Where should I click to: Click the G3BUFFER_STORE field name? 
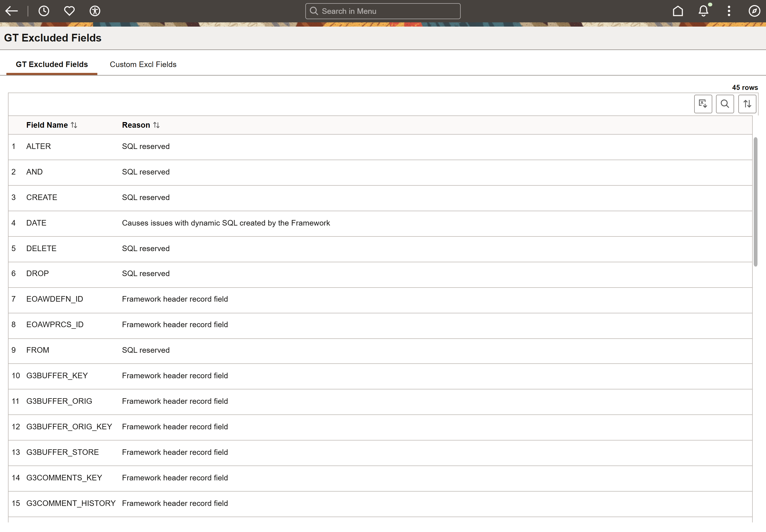[x=63, y=452]
